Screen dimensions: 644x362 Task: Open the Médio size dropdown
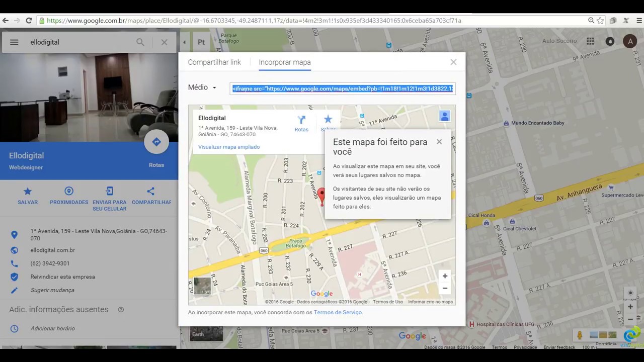point(202,87)
